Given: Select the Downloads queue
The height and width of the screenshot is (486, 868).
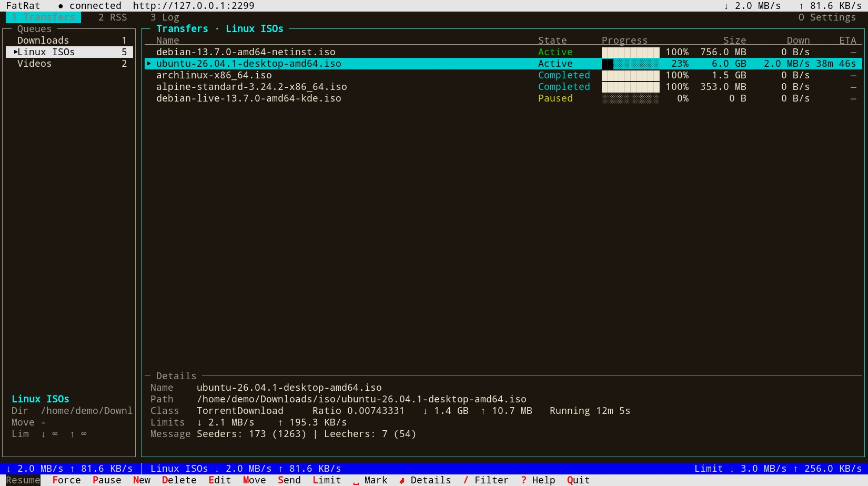Looking at the screenshot, I should [69, 40].
